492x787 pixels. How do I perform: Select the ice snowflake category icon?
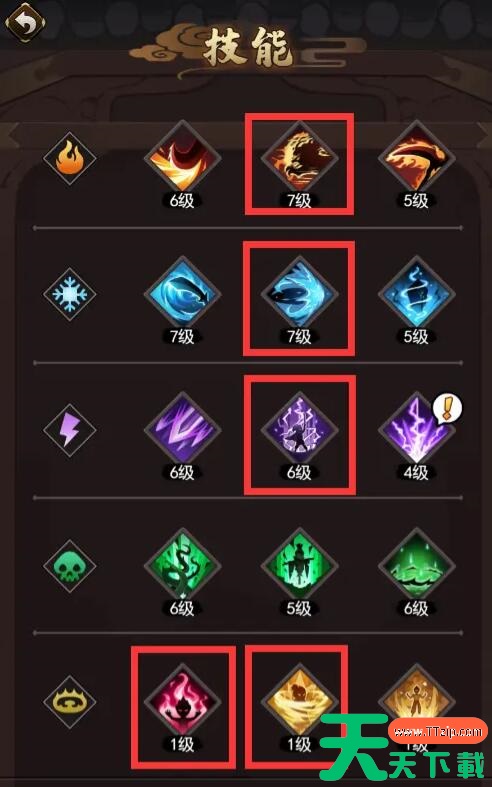tap(69, 294)
